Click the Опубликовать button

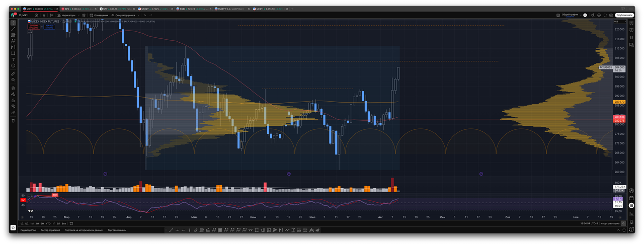click(624, 15)
